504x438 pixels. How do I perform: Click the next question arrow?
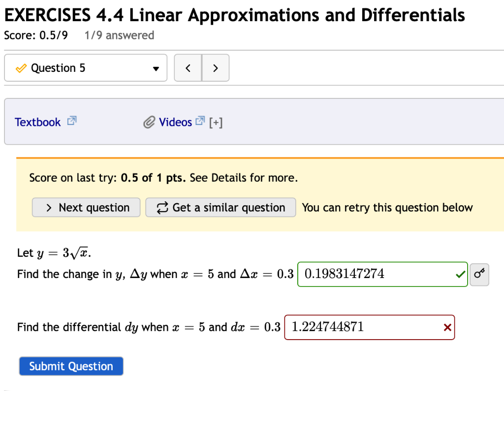point(215,67)
